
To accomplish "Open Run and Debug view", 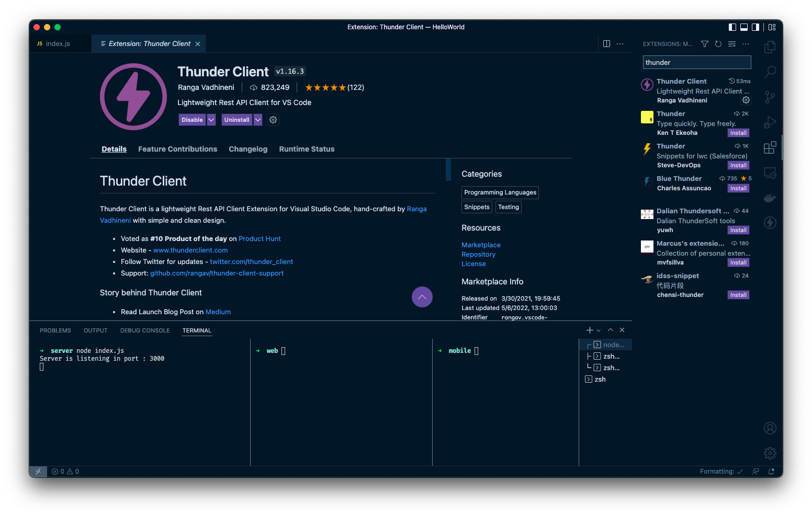I will pyautogui.click(x=770, y=122).
